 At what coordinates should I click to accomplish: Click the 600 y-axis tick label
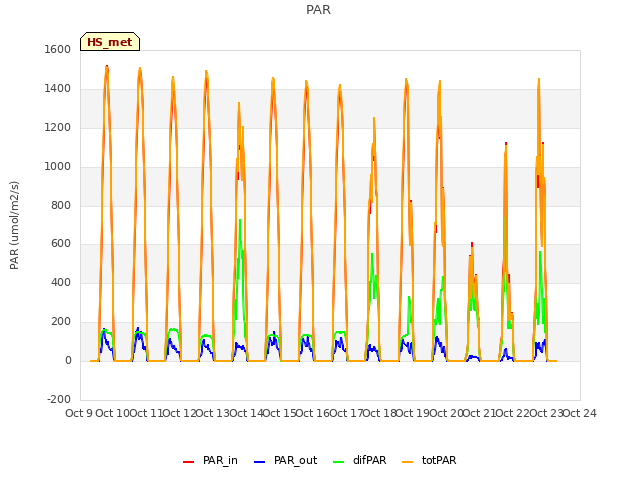[x=61, y=244]
